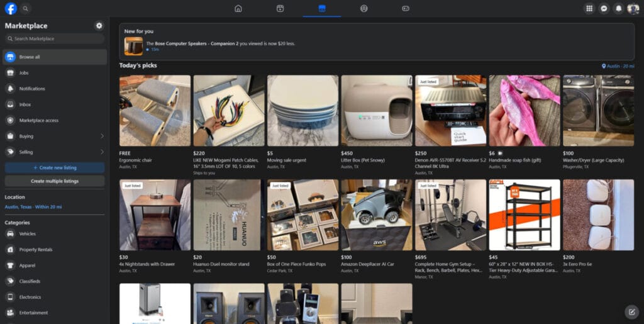Open the Messenger icon

click(x=604, y=8)
